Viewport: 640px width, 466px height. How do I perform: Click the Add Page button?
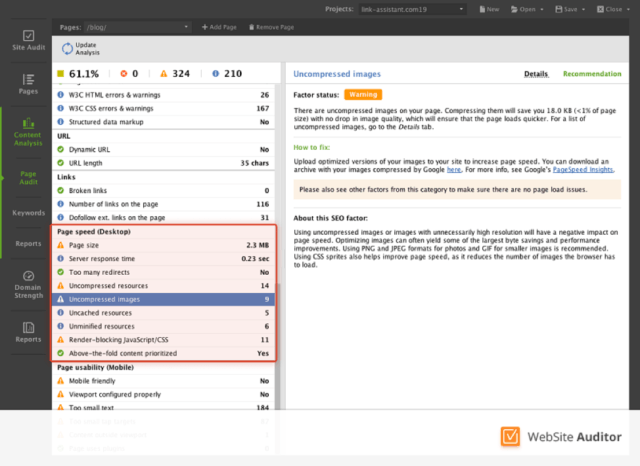(x=219, y=27)
